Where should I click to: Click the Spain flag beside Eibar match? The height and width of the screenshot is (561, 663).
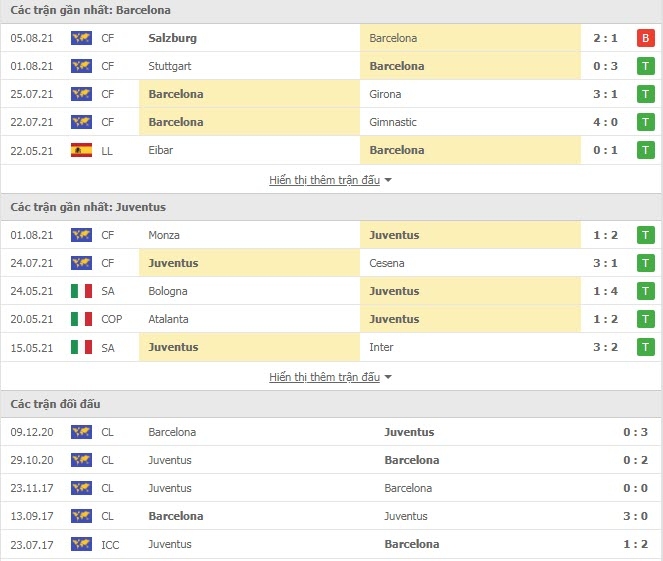[x=81, y=150]
